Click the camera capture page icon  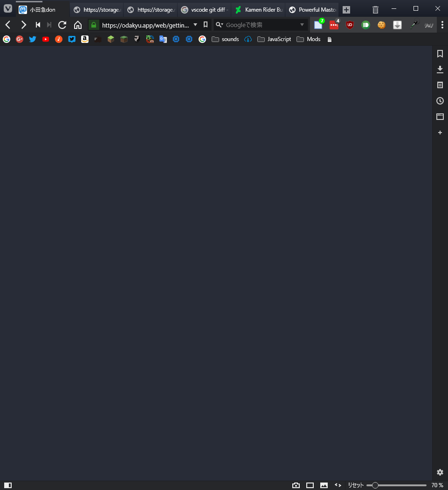pyautogui.click(x=296, y=485)
